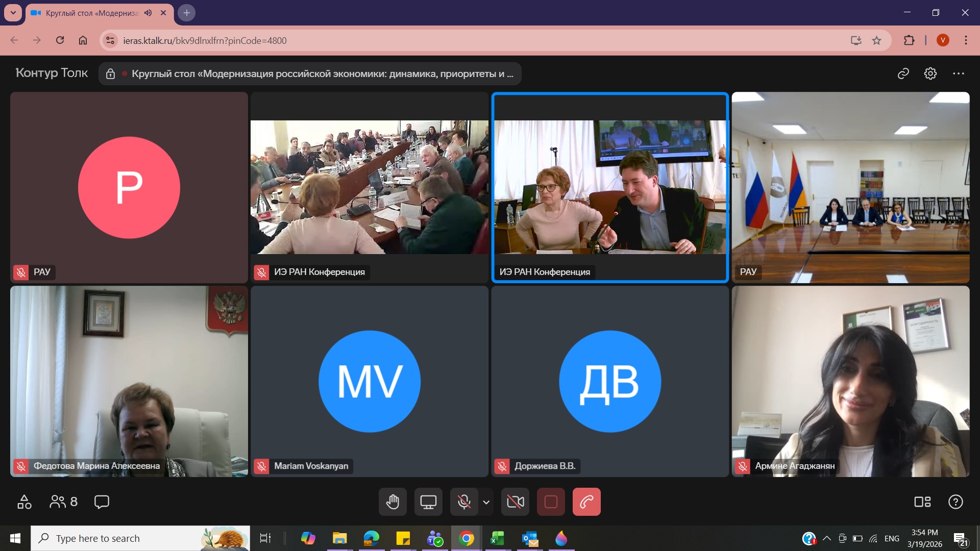Image resolution: width=980 pixels, height=551 pixels.
Task: Unmute the microphone
Action: tap(464, 502)
